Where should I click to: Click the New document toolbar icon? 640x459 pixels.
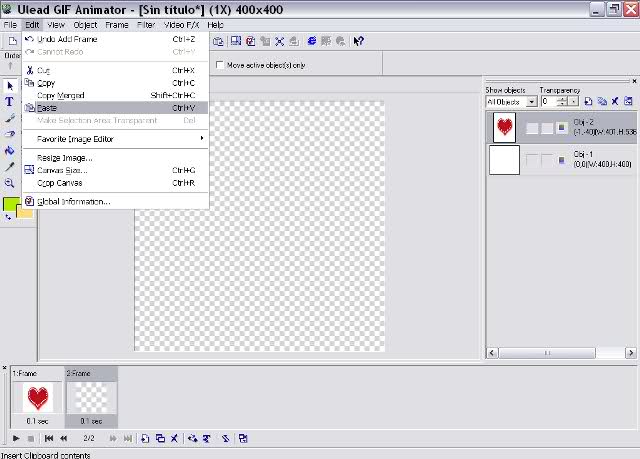[x=13, y=41]
